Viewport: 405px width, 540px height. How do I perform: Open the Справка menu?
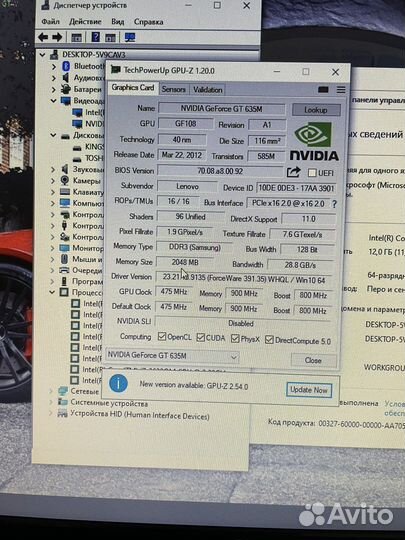148,22
